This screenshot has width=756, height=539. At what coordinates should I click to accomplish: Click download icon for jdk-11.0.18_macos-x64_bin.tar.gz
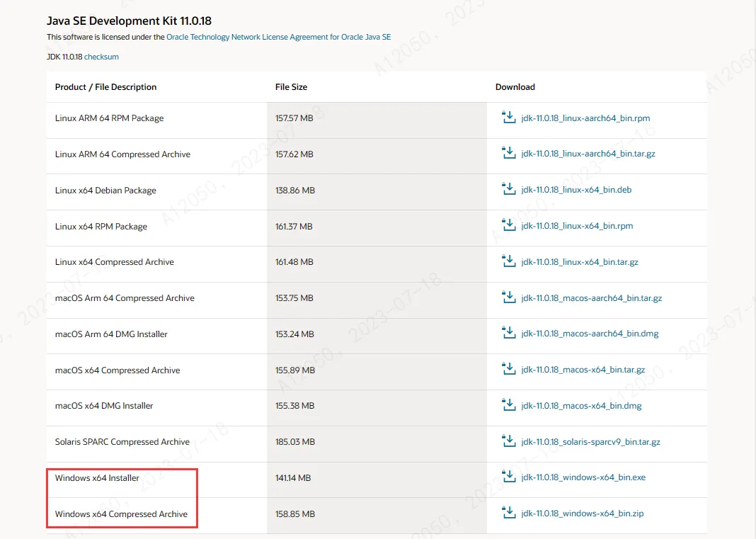pyautogui.click(x=509, y=369)
